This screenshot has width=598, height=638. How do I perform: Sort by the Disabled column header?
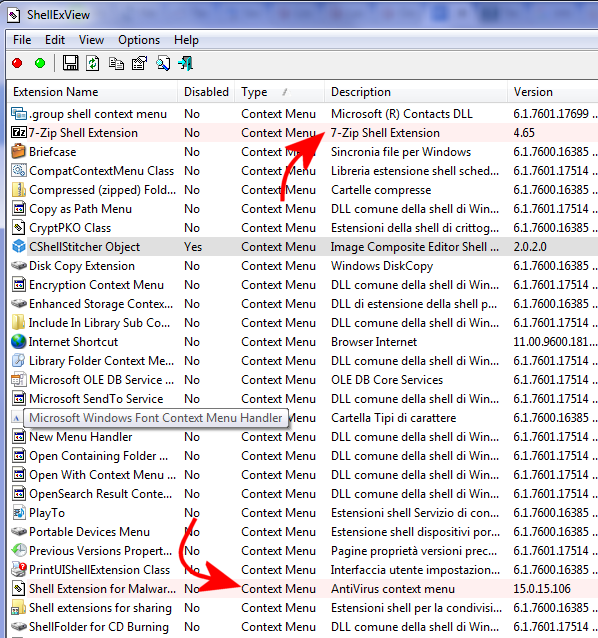tap(206, 92)
